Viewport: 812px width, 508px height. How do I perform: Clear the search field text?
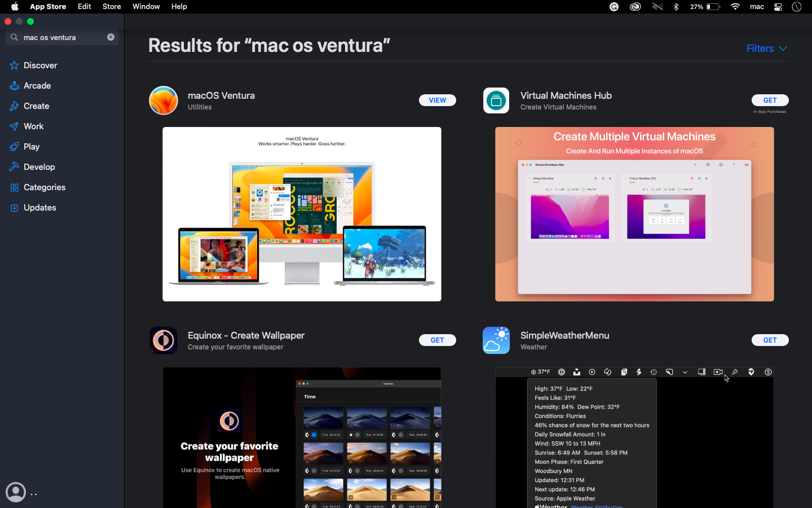(x=111, y=37)
